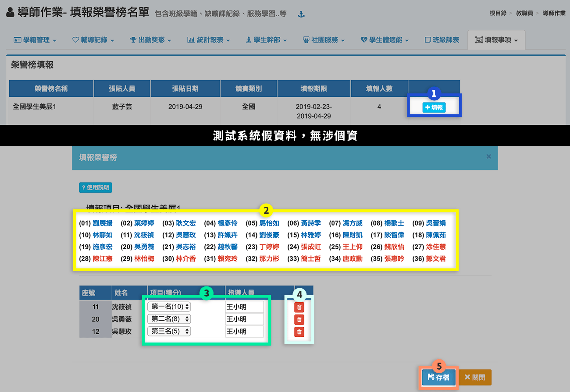
Task: Select student (21) 吳志裕
Action: (x=186, y=247)
